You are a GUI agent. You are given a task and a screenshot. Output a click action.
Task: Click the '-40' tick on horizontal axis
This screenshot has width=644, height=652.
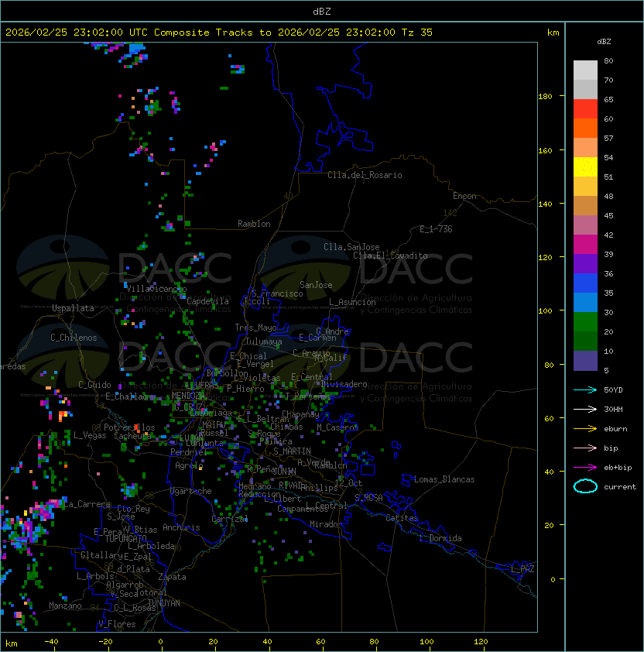(x=52, y=641)
